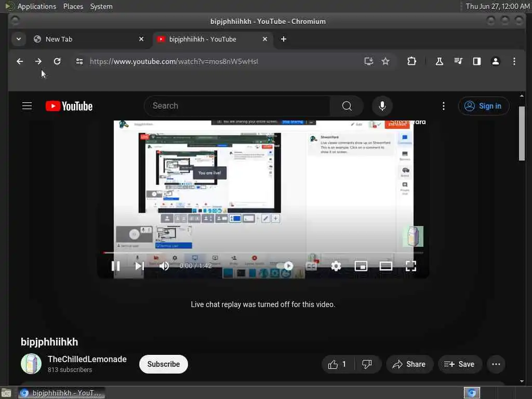Open a new browser tab
The width and height of the screenshot is (532, 399).
pyautogui.click(x=284, y=39)
